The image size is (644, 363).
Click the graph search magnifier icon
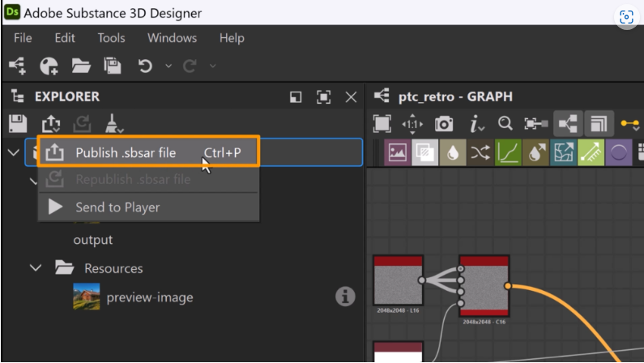tap(505, 123)
